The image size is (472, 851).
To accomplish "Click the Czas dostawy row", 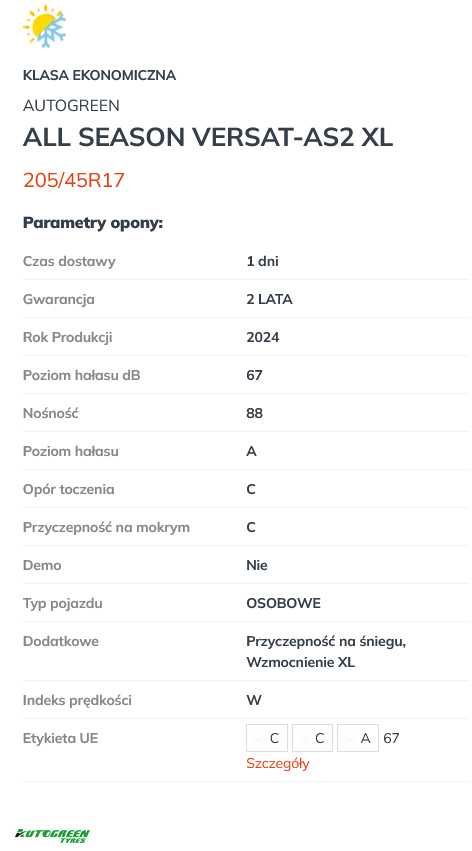I will pos(246,261).
